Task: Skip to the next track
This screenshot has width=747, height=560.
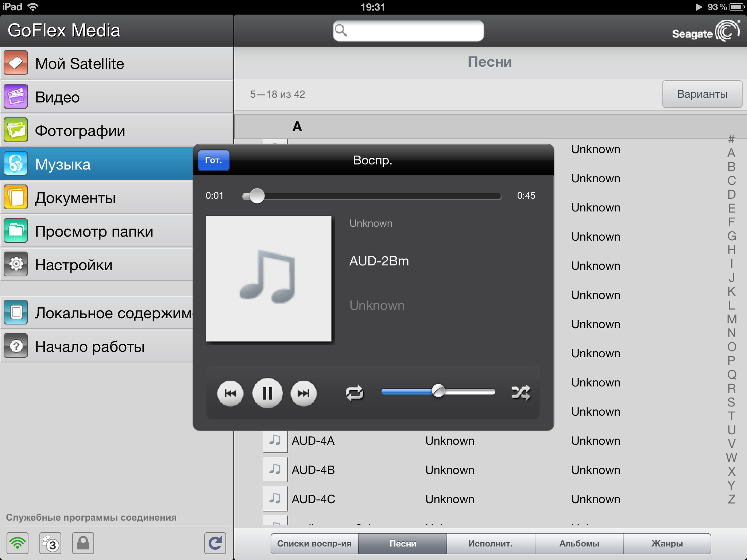Action: coord(303,393)
